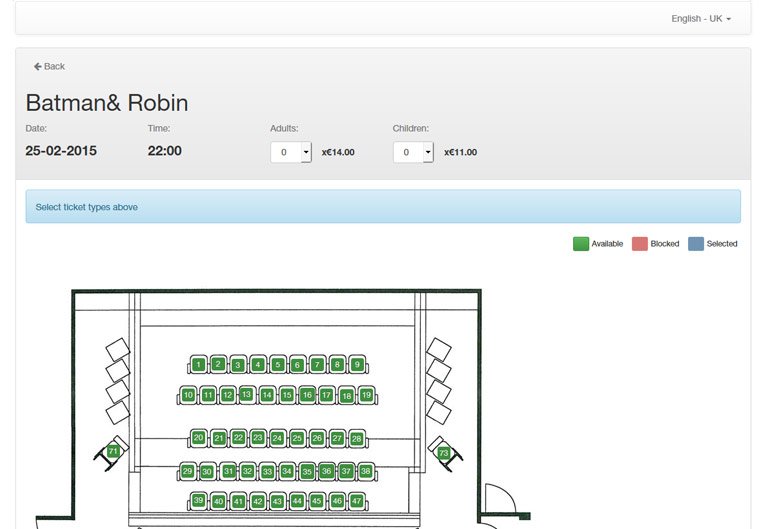Select seat 28

point(357,438)
